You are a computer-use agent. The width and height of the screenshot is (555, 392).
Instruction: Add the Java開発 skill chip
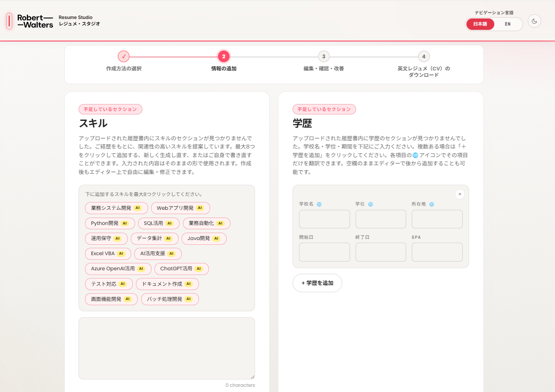pyautogui.click(x=204, y=239)
